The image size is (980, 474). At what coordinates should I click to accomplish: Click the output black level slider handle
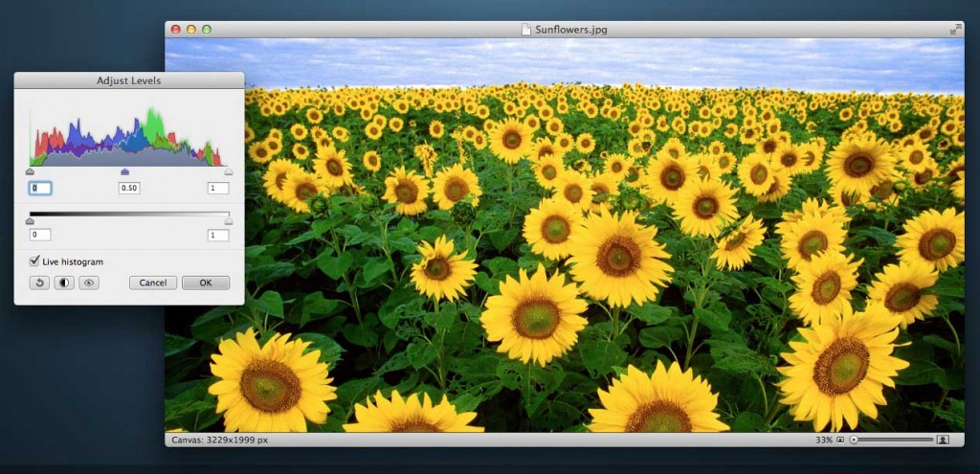coord(30,221)
